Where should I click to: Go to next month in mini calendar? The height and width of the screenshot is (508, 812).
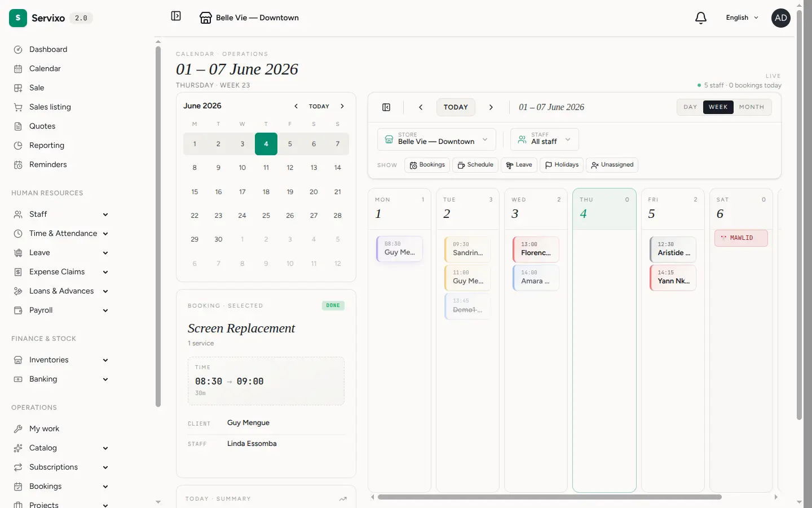(342, 106)
